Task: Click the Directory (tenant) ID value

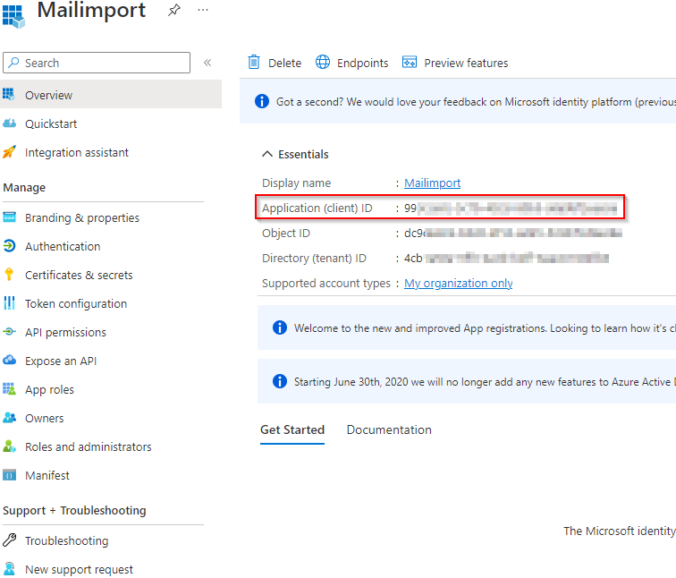Action: pyautogui.click(x=506, y=258)
